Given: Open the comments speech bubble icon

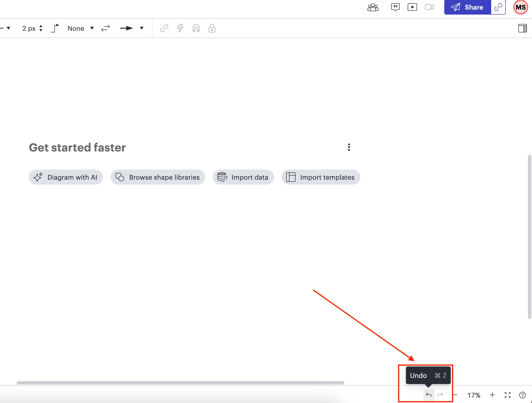Looking at the screenshot, I should [395, 7].
